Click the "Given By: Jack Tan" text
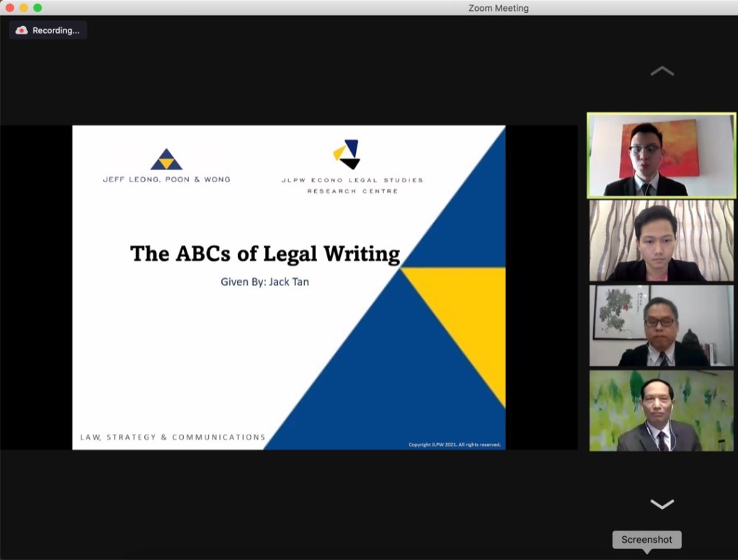Screen dimensions: 738x560 (x=264, y=282)
